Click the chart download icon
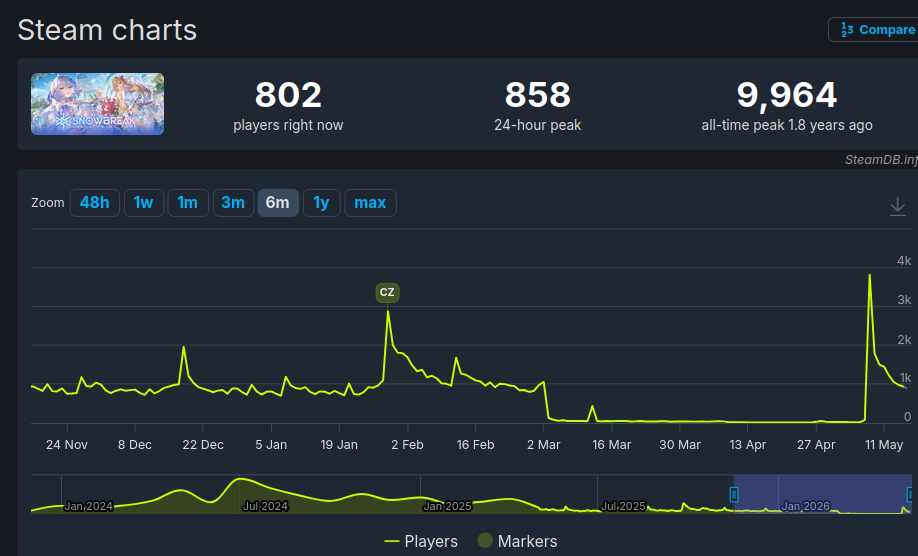The height and width of the screenshot is (556, 918). point(898,207)
